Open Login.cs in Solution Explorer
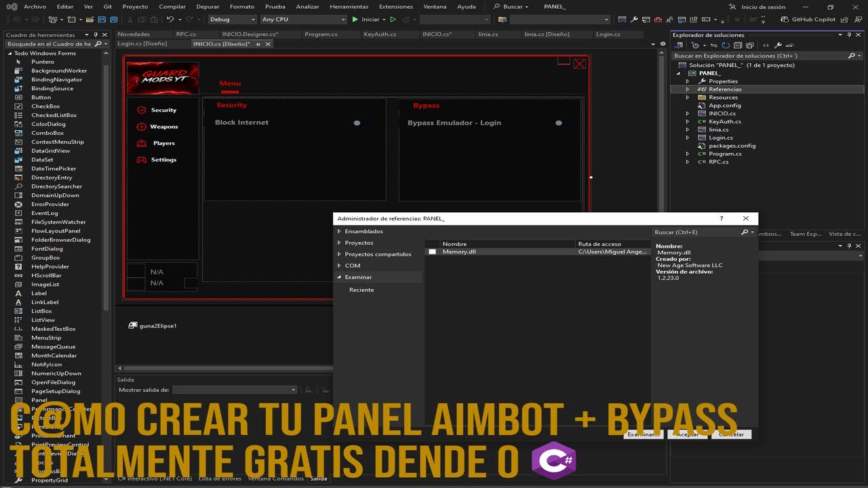This screenshot has height=488, width=868. pyautogui.click(x=722, y=138)
